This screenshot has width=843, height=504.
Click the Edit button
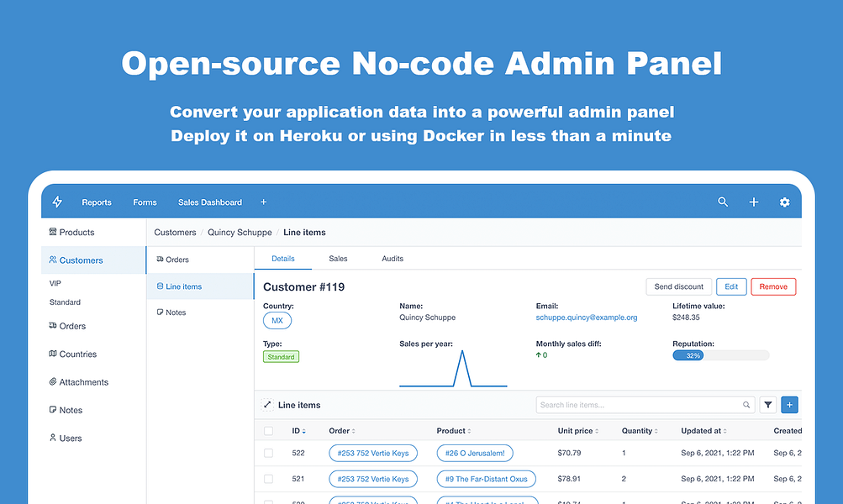(731, 286)
